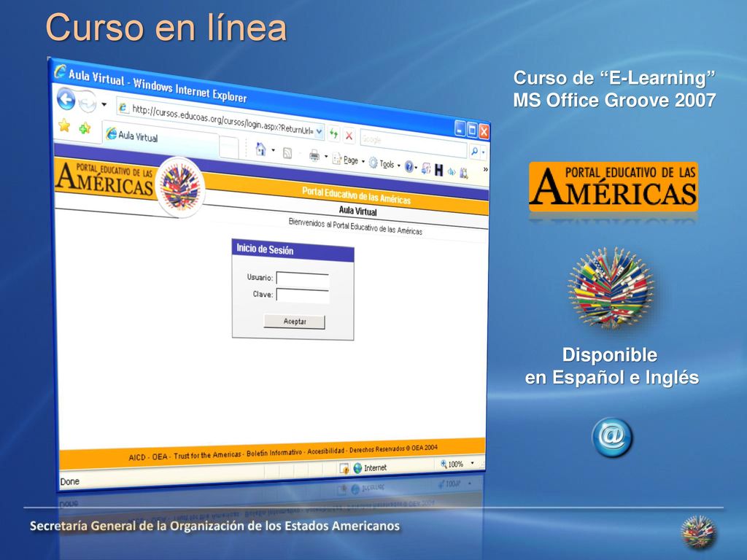Click the small OAS emblem in slide footer

[x=698, y=532]
